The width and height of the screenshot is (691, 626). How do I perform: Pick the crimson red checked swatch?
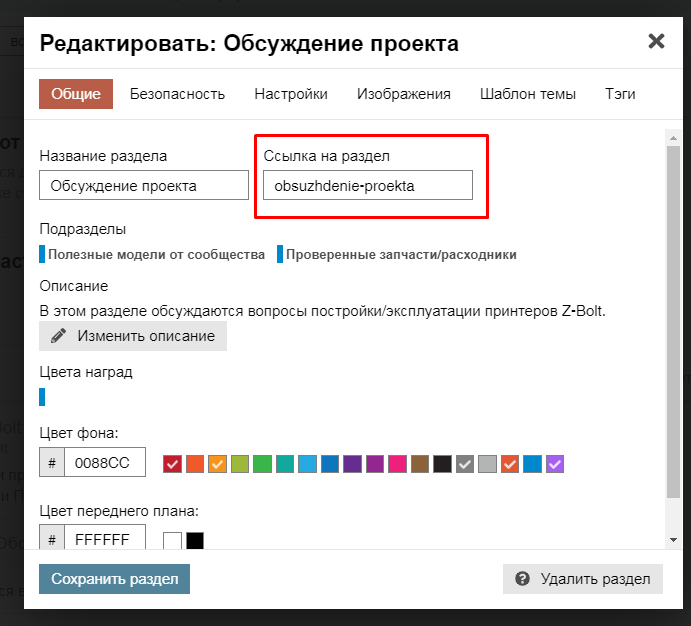172,464
